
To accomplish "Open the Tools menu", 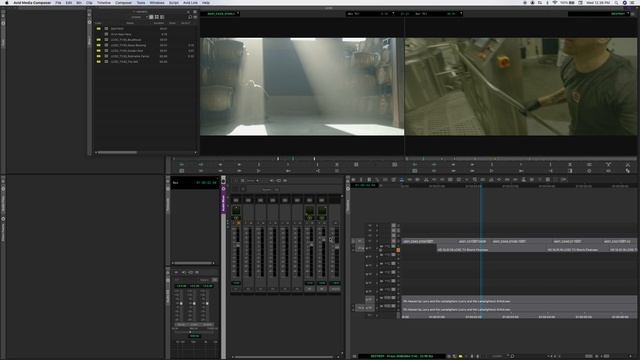I will 141,2.
